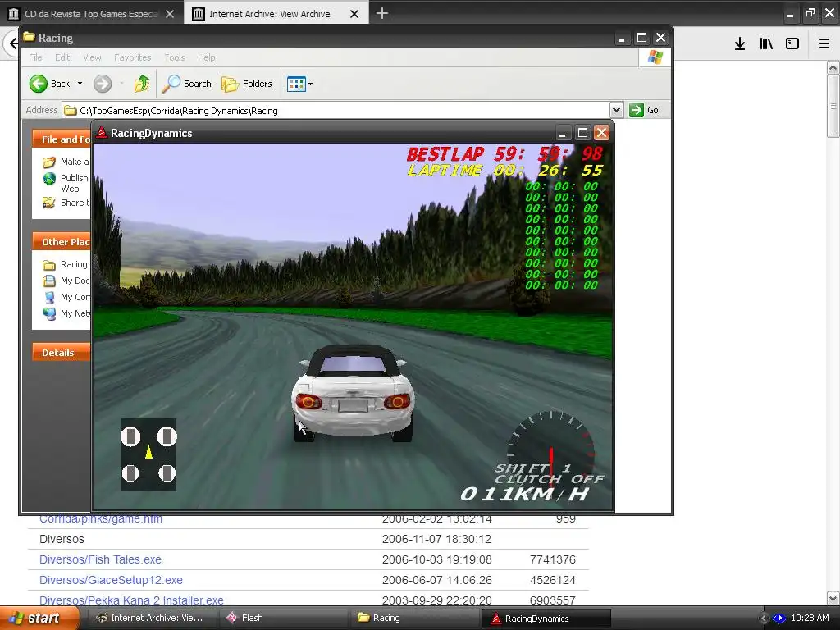Expand the address bar dropdown
Image resolution: width=840 pixels, height=630 pixels.
click(x=616, y=111)
